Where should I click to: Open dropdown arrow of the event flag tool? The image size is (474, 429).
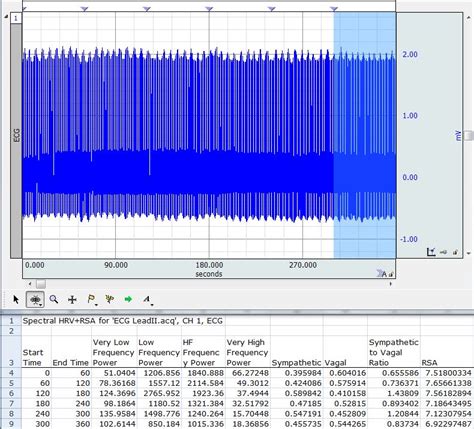coord(96,305)
